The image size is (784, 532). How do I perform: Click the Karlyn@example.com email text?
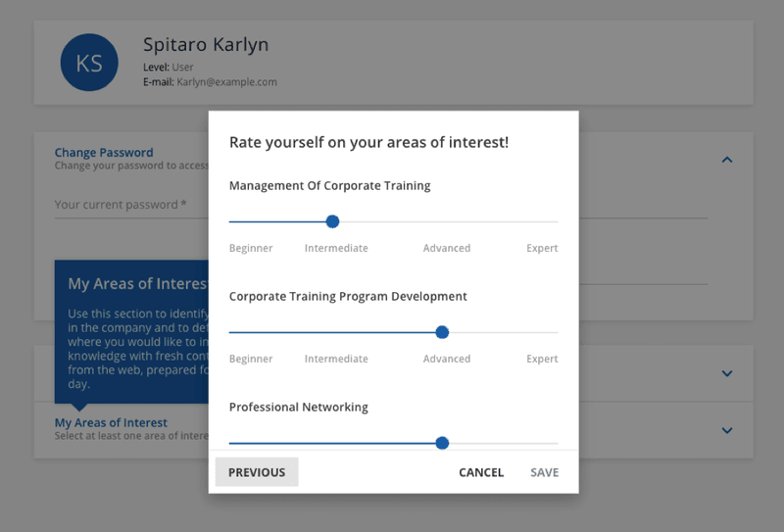tap(226, 82)
